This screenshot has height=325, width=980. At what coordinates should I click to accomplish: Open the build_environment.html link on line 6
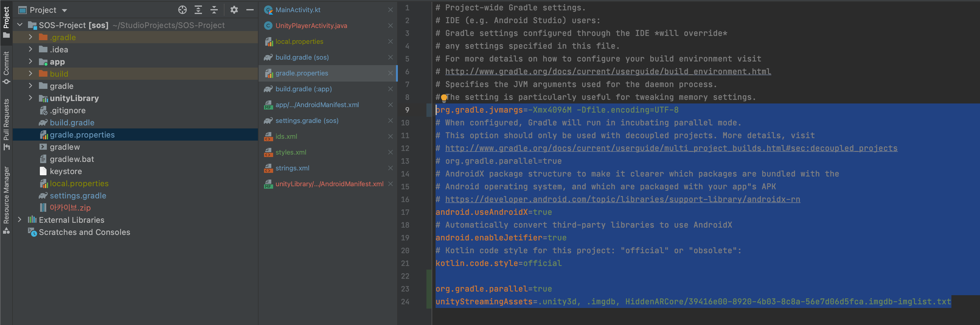608,72
